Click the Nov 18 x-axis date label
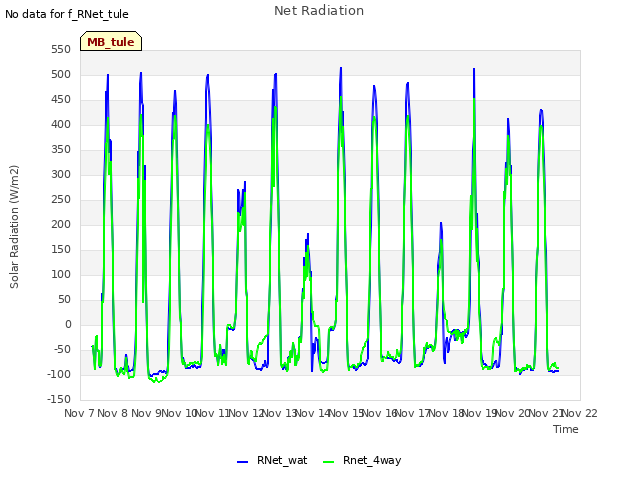This screenshot has width=640, height=480. [x=446, y=413]
